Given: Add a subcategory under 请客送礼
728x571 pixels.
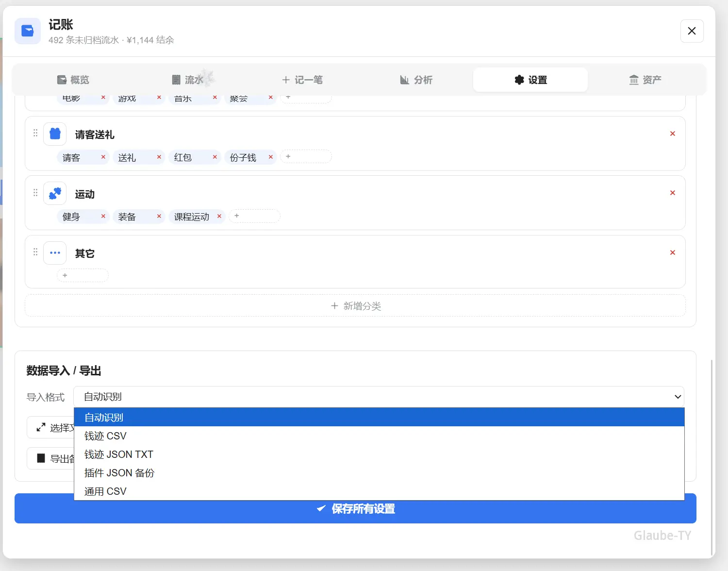Looking at the screenshot, I should (306, 156).
